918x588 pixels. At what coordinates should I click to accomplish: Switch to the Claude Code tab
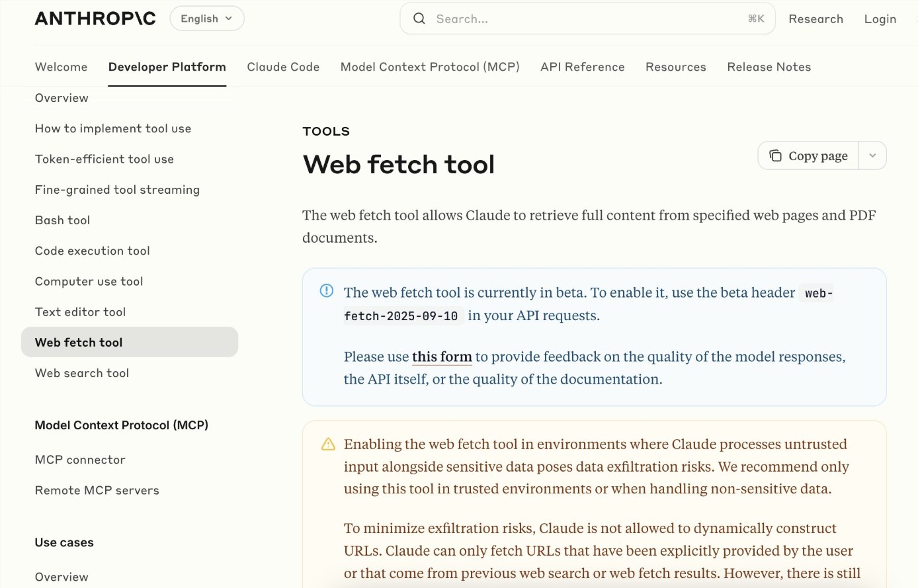(283, 67)
